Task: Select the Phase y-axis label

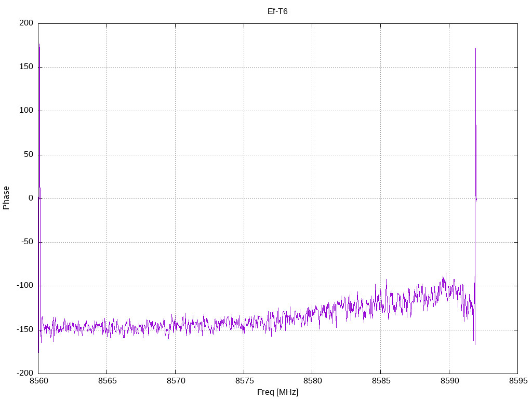Action: 6,198
